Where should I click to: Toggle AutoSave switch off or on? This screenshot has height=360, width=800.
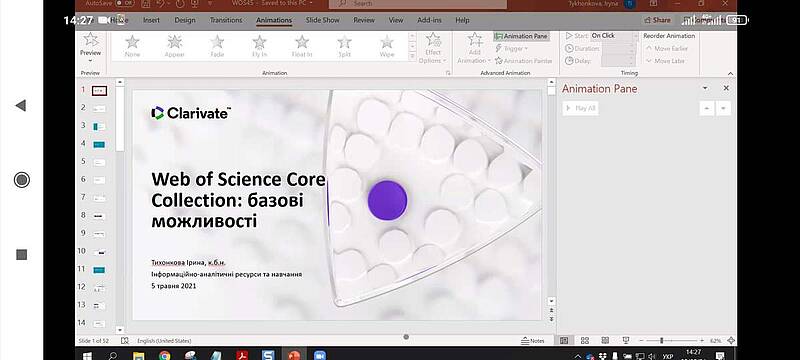124,4
